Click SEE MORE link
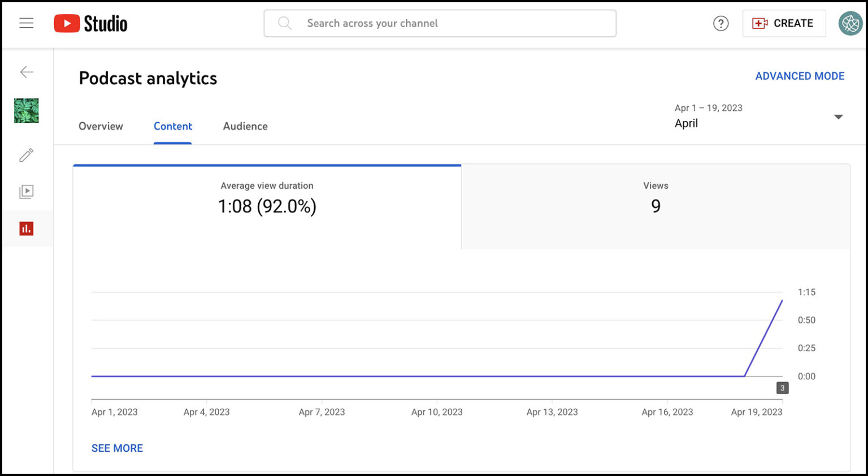Viewport: 868px width, 476px height. [x=117, y=448]
